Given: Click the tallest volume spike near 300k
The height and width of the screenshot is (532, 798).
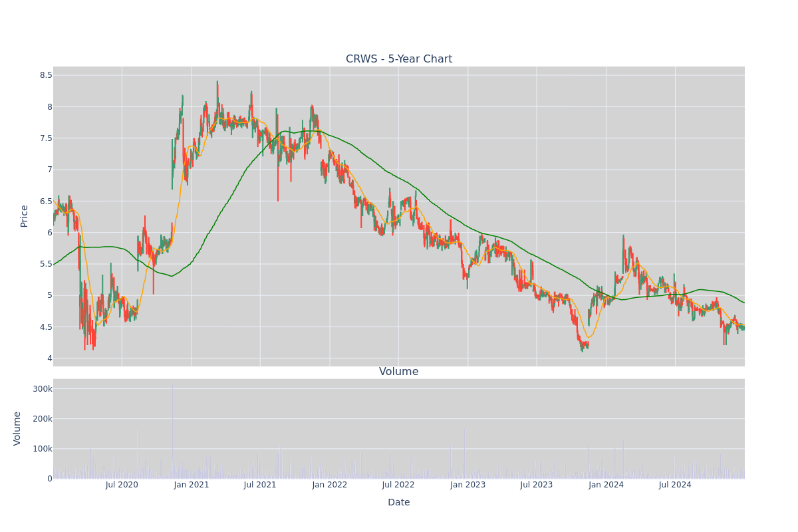Looking at the screenshot, I should point(172,432).
